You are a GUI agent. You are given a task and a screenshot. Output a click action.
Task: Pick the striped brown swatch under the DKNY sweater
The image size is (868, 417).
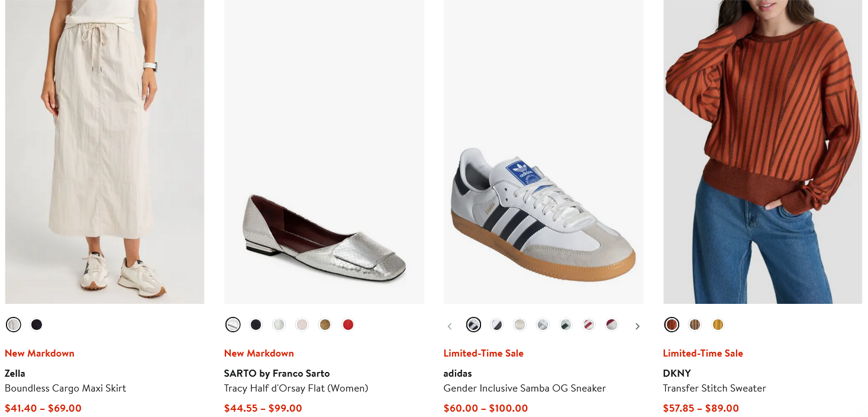pos(695,325)
